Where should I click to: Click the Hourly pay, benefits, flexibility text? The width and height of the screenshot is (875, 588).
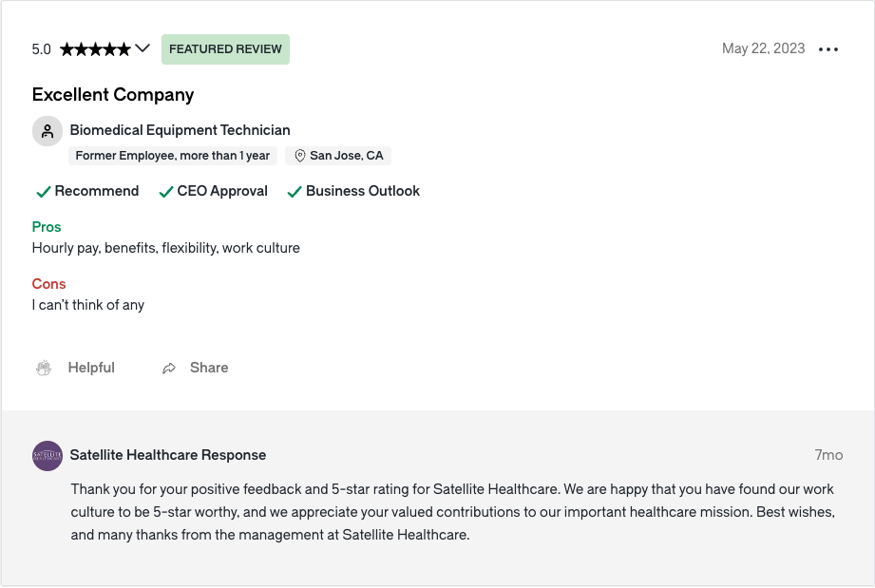tap(165, 248)
